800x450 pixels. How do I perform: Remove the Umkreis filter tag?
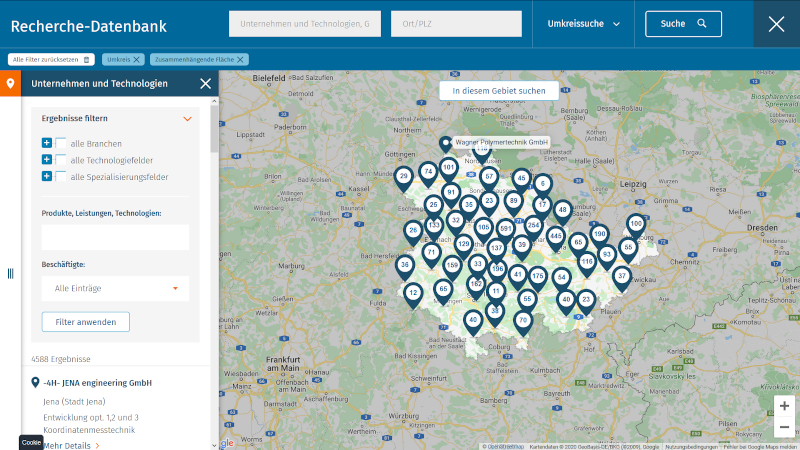coord(137,60)
